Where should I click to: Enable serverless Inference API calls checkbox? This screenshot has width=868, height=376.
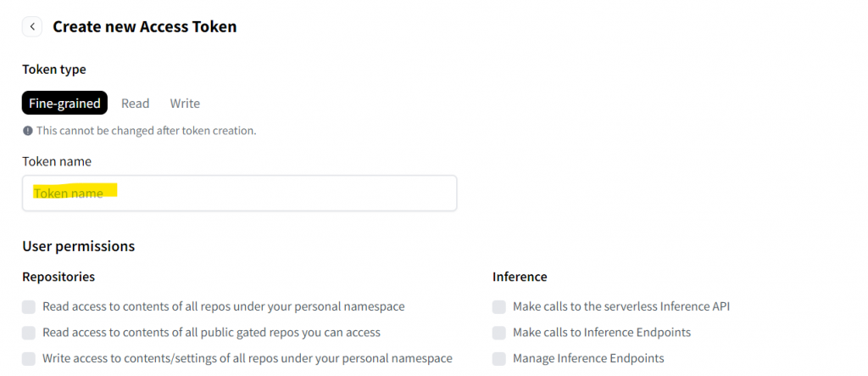tap(499, 306)
